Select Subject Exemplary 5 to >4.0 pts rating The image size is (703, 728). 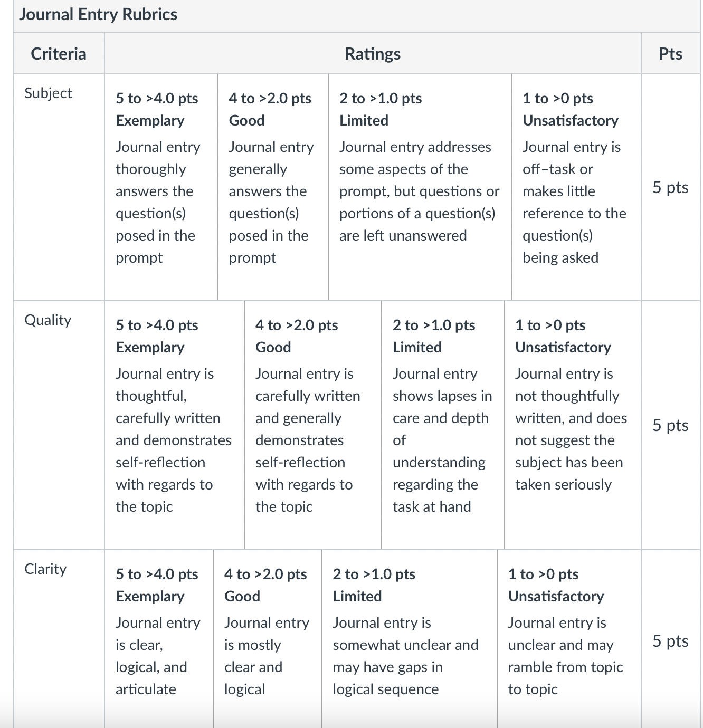pyautogui.click(x=161, y=187)
